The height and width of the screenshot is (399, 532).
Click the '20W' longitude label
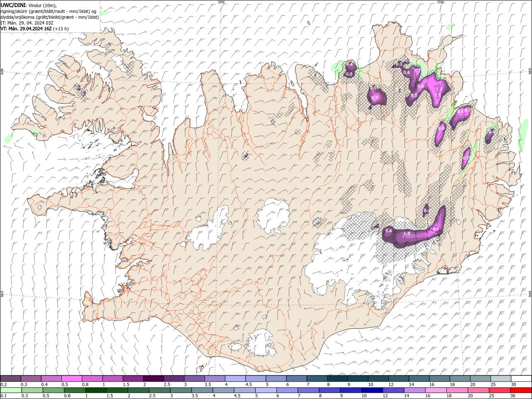[x=221, y=2]
